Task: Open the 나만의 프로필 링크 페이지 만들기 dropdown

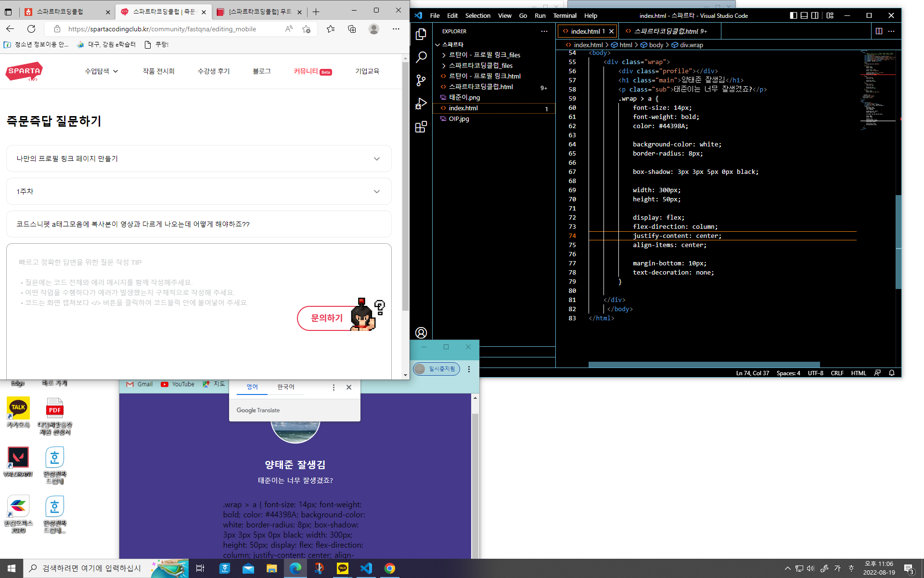Action: coord(199,158)
